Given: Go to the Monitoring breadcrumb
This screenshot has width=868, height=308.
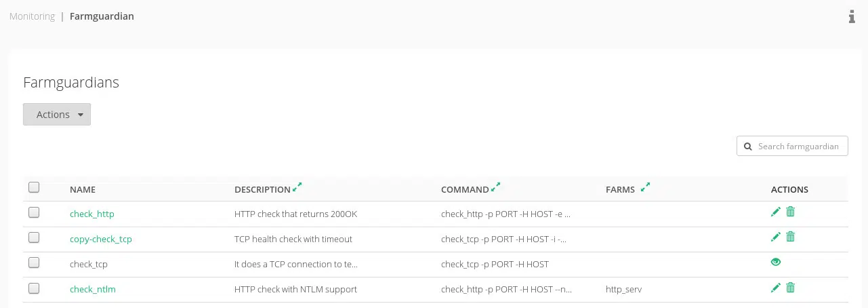Looking at the screenshot, I should click(32, 16).
